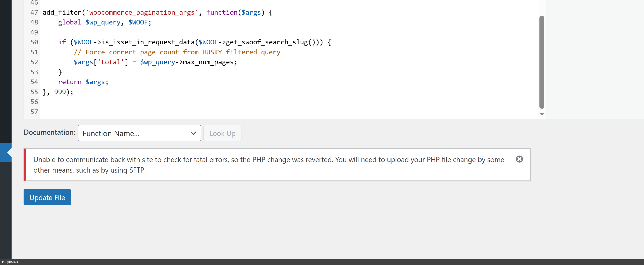Click the PluginUs.NET status bar text
The image size is (644, 265).
coord(12,262)
